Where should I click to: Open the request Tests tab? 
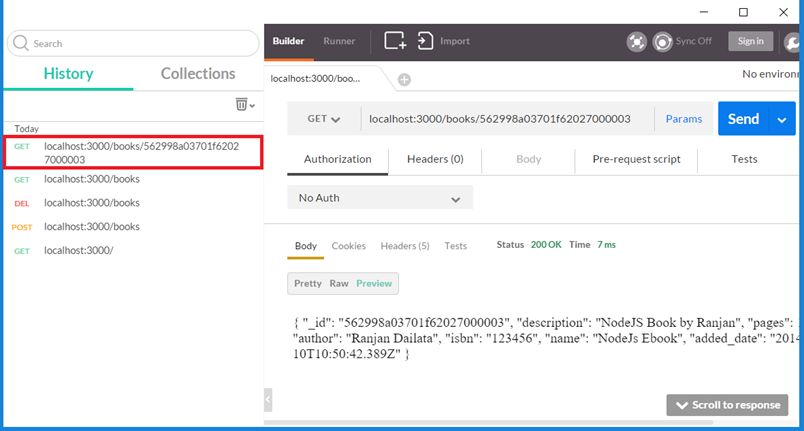(x=744, y=159)
